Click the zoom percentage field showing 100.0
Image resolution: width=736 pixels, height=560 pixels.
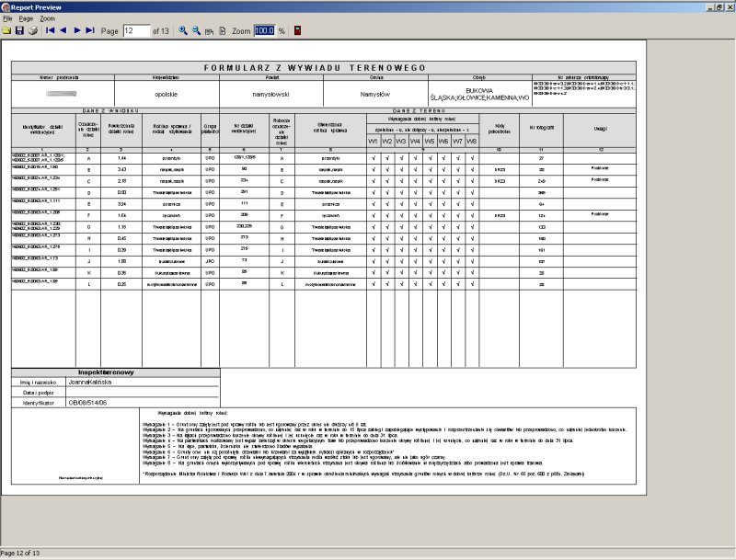tap(265, 31)
